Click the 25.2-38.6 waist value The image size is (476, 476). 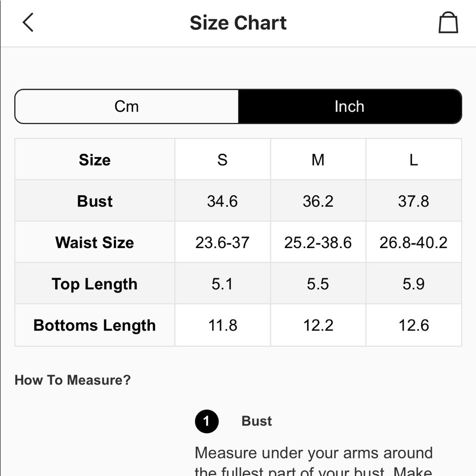pos(318,243)
